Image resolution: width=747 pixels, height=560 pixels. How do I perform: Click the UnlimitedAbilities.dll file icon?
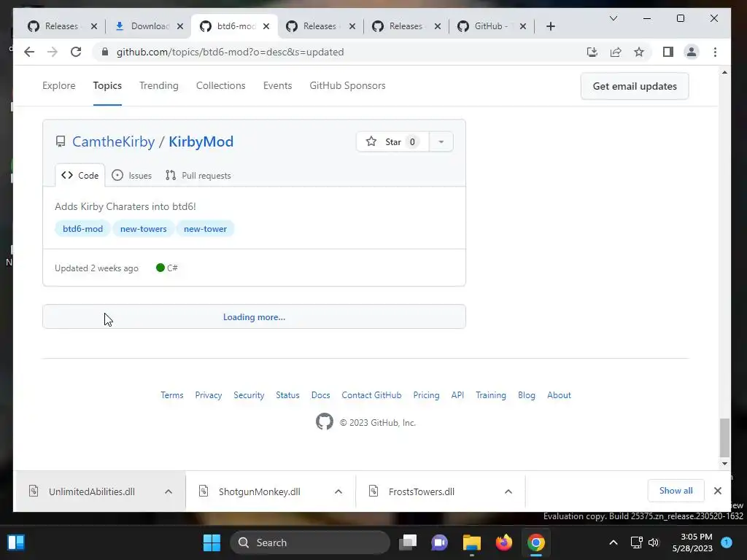[x=34, y=491]
